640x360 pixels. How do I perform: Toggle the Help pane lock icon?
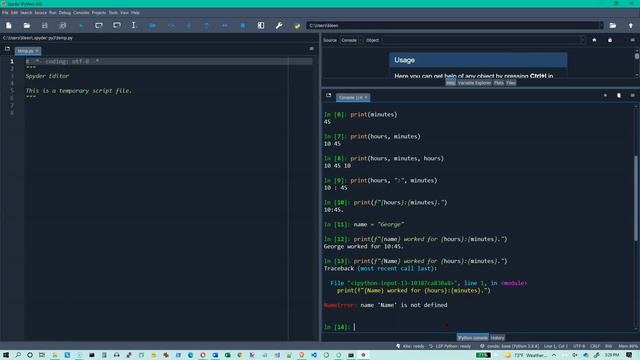(610, 40)
